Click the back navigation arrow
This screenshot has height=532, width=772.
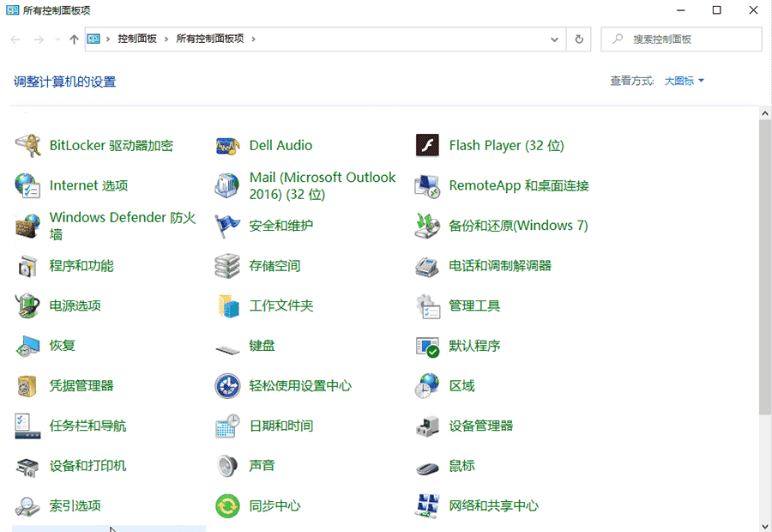coord(15,39)
